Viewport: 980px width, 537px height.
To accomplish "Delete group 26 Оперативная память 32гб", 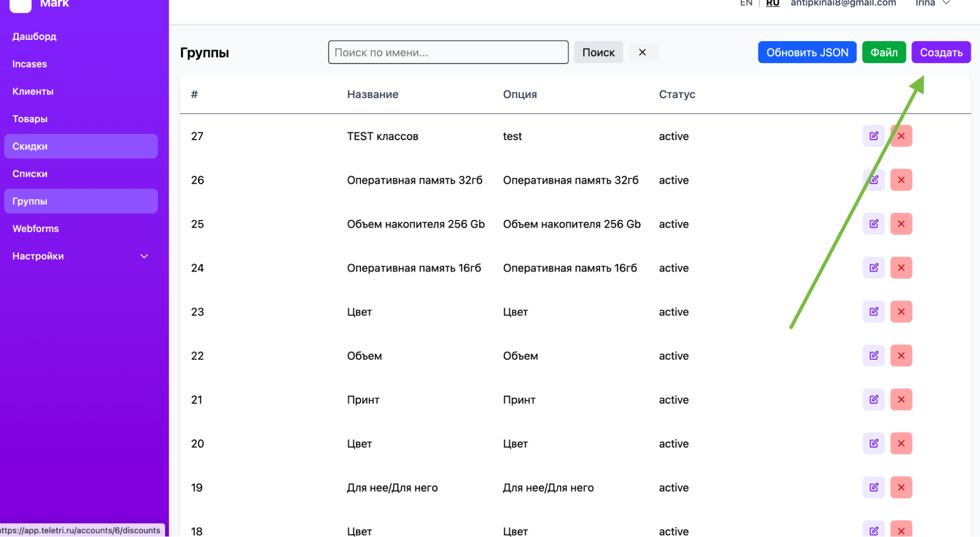I will (901, 180).
